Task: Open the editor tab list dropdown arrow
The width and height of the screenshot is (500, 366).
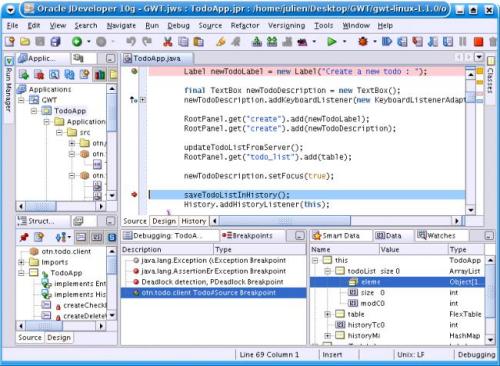Action: pos(479,57)
